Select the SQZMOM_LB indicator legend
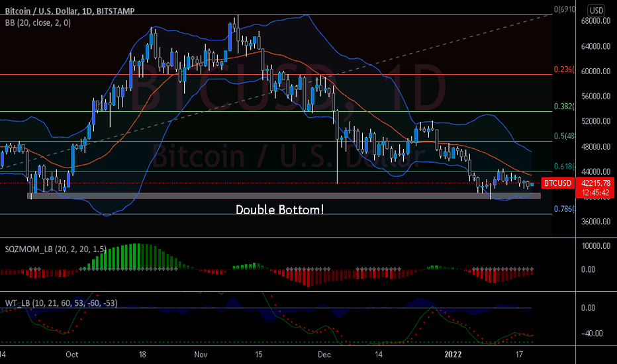 pos(56,249)
